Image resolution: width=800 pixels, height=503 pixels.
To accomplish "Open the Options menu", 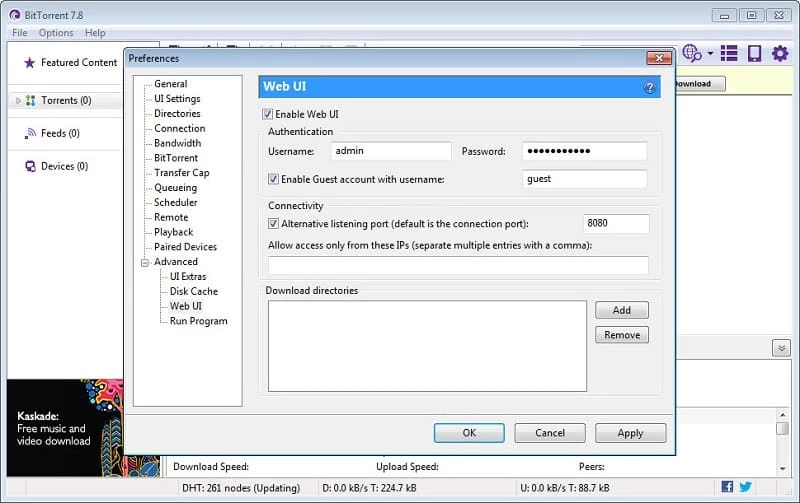I will 56,33.
